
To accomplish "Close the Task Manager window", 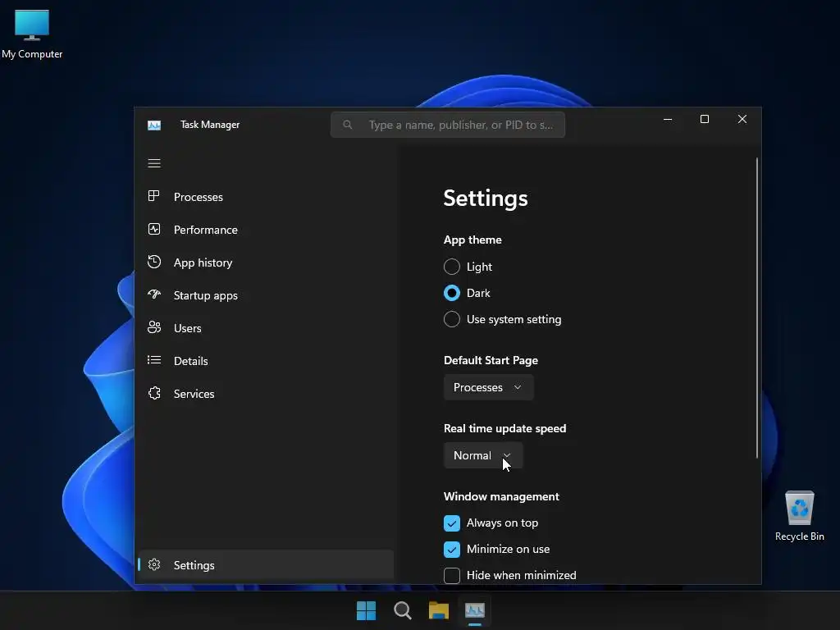I will [742, 119].
